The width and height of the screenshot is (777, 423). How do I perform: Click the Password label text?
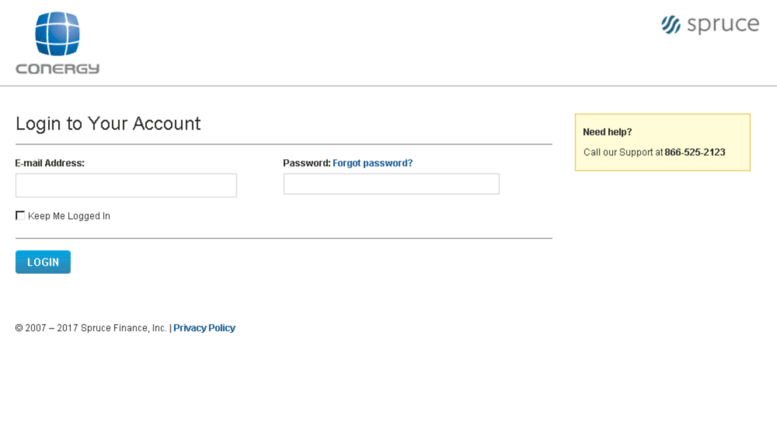click(307, 163)
